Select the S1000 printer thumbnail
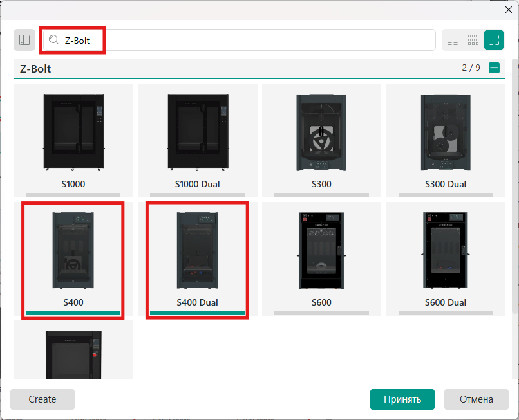This screenshot has width=519, height=420. 73,132
